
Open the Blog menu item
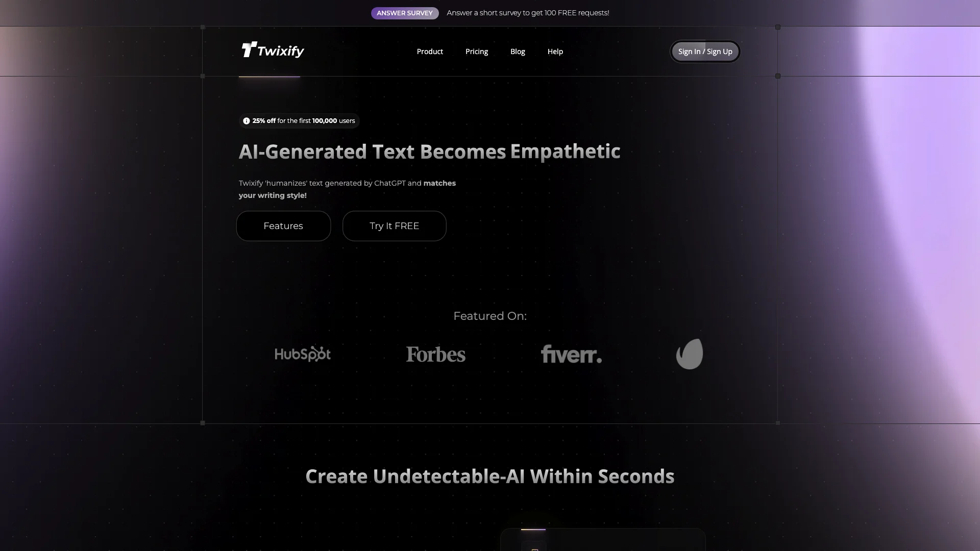click(518, 52)
